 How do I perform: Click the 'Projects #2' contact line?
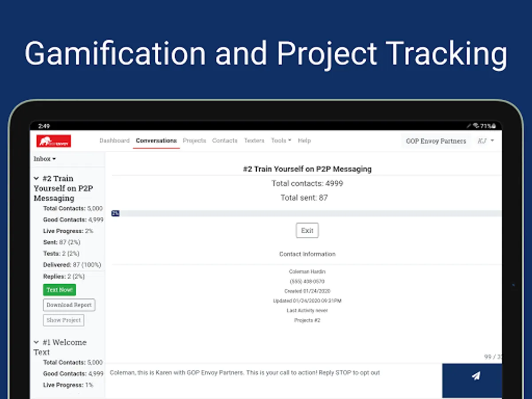pyautogui.click(x=307, y=320)
